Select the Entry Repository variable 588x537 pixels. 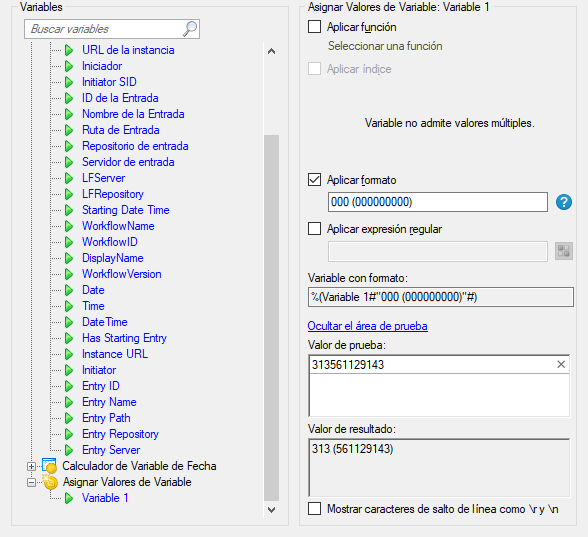(120, 434)
